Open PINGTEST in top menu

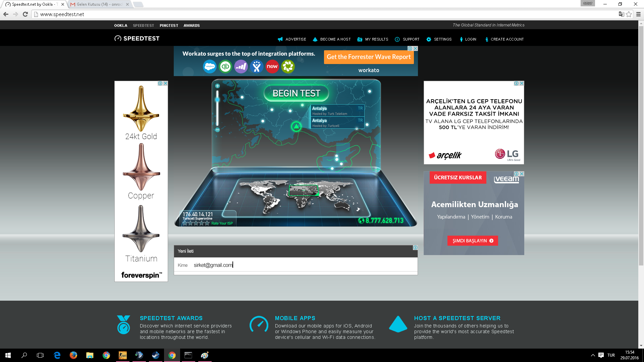point(169,25)
